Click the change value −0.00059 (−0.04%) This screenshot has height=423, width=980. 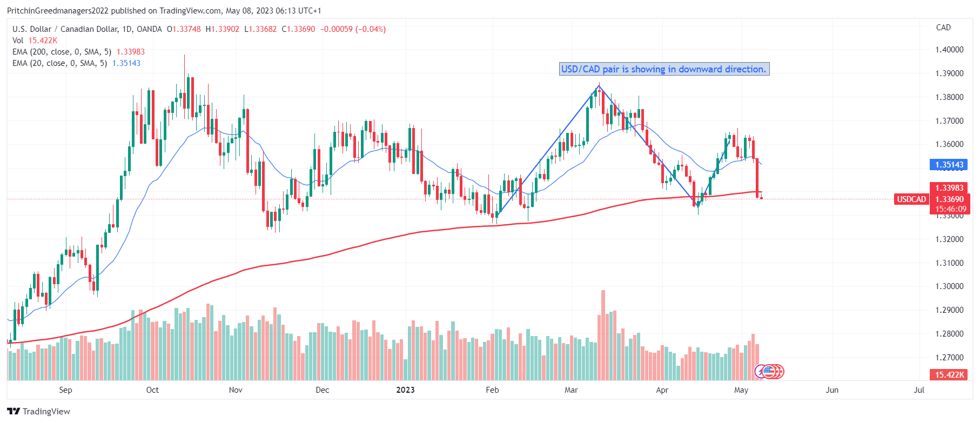click(353, 29)
